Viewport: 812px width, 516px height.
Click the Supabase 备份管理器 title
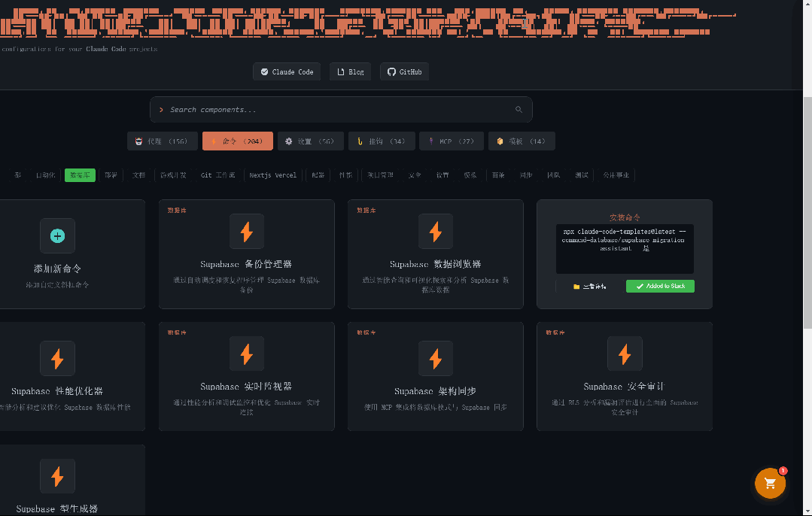click(x=246, y=264)
